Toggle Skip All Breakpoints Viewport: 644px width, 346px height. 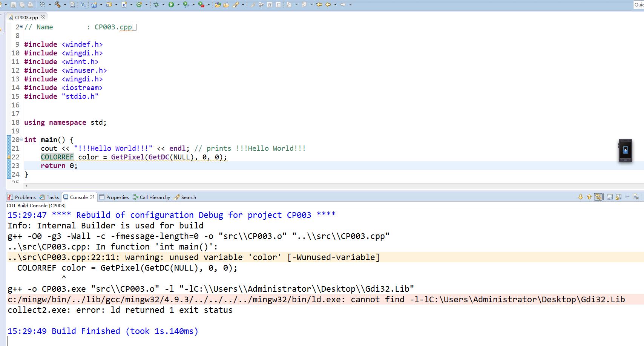click(x=83, y=5)
